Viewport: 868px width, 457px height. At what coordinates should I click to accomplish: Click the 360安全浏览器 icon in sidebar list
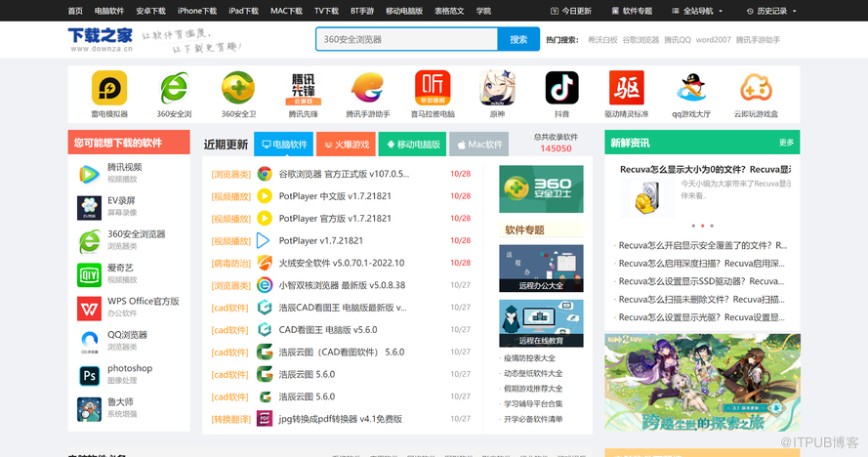(x=89, y=241)
